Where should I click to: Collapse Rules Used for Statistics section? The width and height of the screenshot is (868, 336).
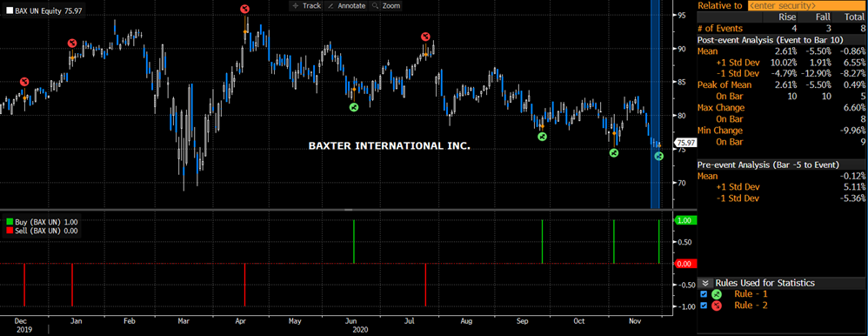point(705,283)
